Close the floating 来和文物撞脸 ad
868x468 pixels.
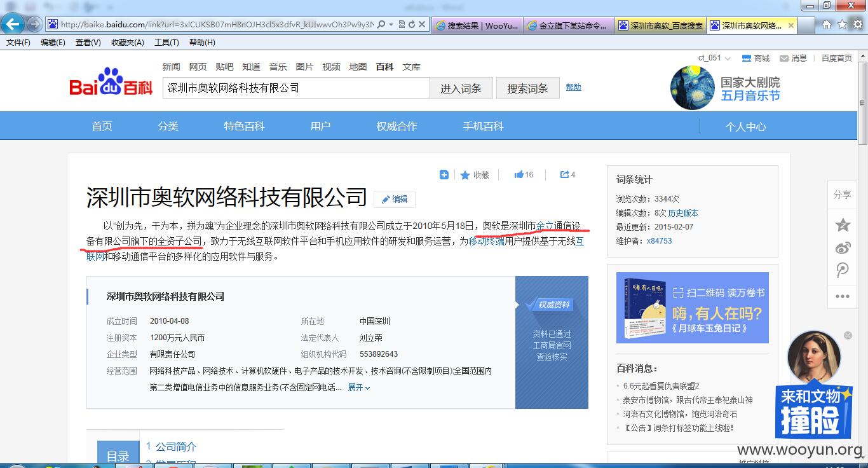(x=848, y=335)
